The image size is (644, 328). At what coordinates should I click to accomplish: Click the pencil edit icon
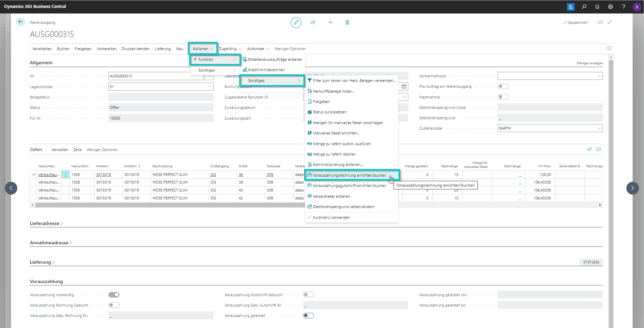(x=296, y=22)
